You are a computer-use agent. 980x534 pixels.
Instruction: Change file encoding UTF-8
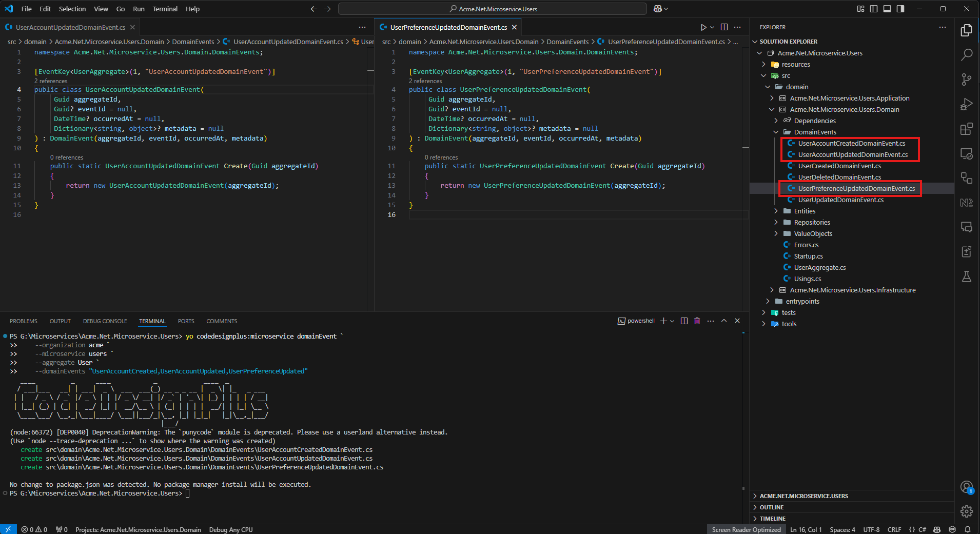pyautogui.click(x=871, y=529)
